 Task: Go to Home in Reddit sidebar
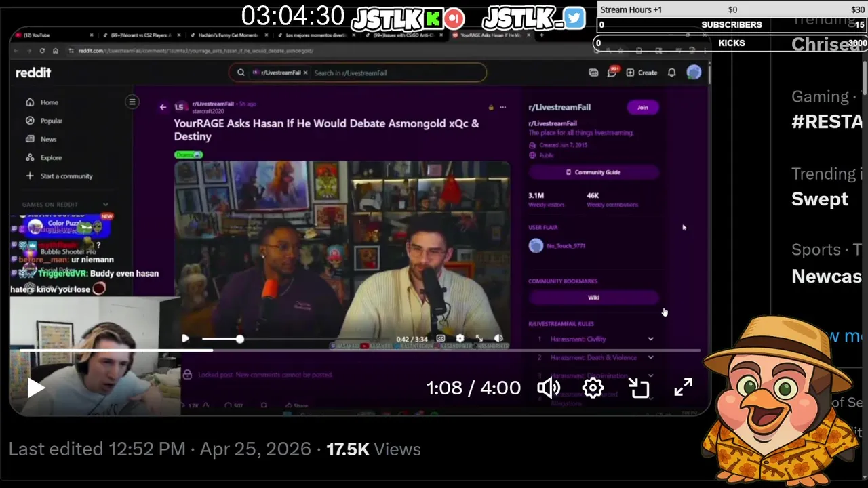(x=42, y=102)
